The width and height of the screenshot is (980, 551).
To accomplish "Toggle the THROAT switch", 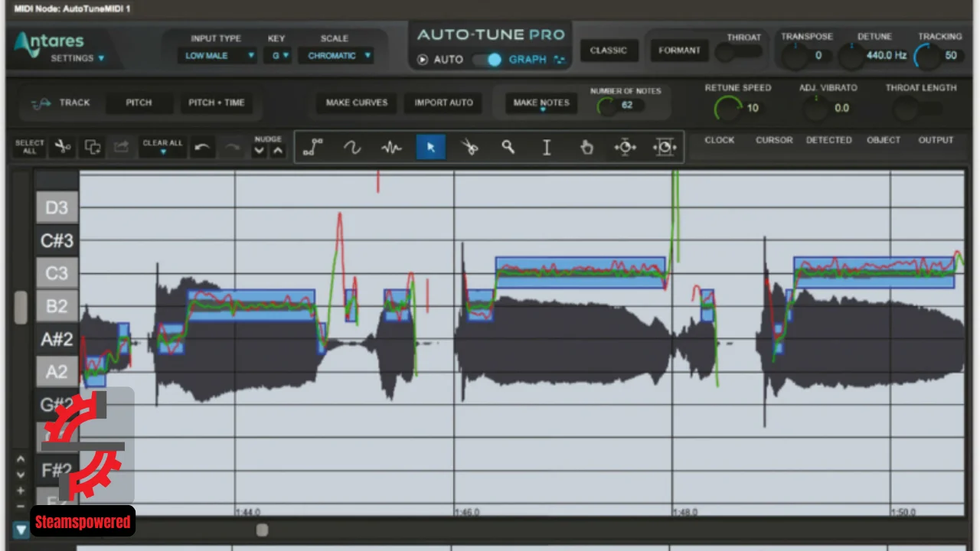I will (739, 52).
